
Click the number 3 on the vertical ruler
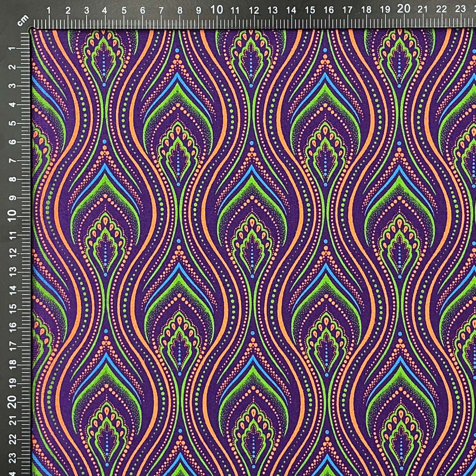(x=13, y=86)
